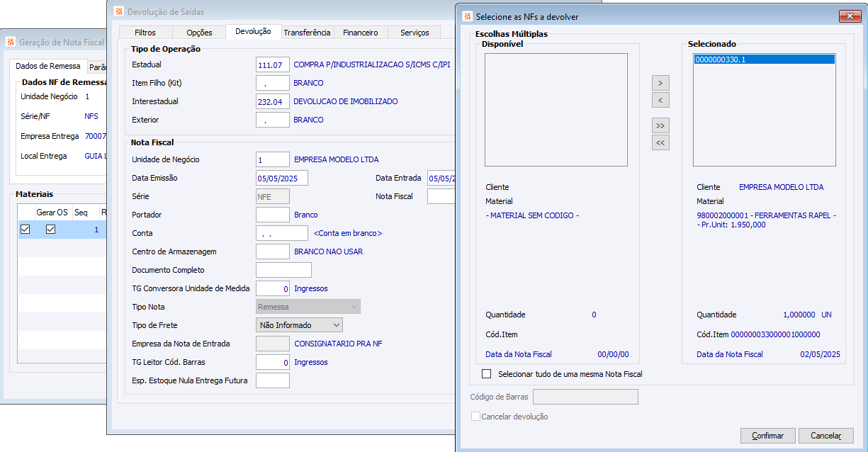Click Série/NF value NFS in Geração window
The height and width of the screenshot is (452, 868).
pos(91,116)
